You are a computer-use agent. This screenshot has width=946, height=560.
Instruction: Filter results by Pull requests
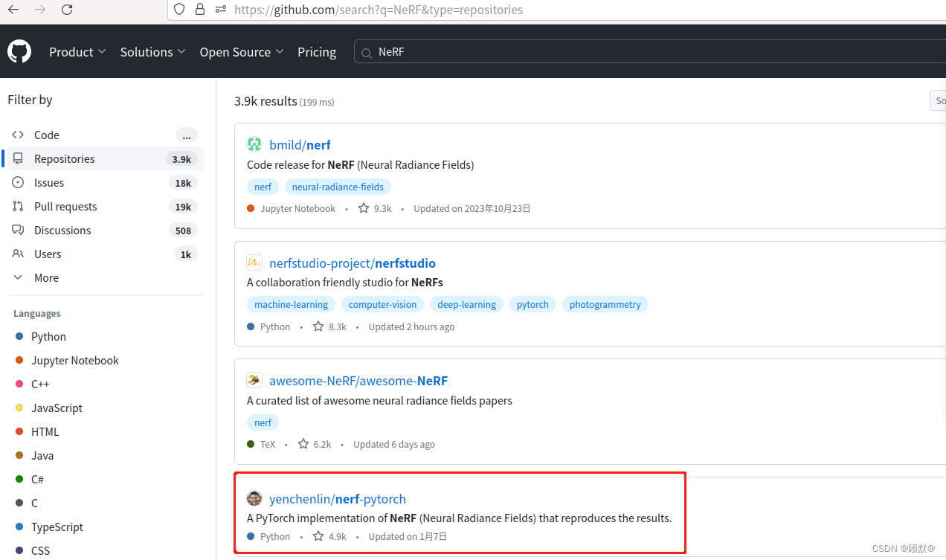point(104,206)
